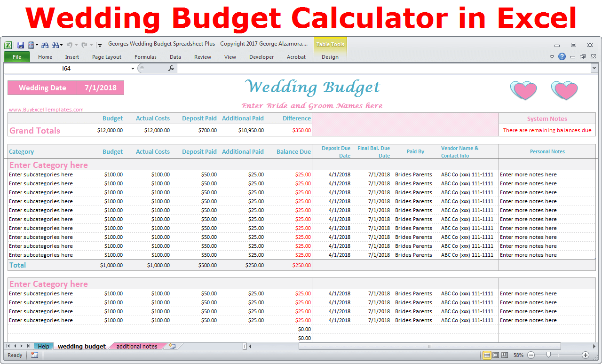Image resolution: width=602 pixels, height=364 pixels.
Task: Click the Save icon
Action: coord(21,45)
